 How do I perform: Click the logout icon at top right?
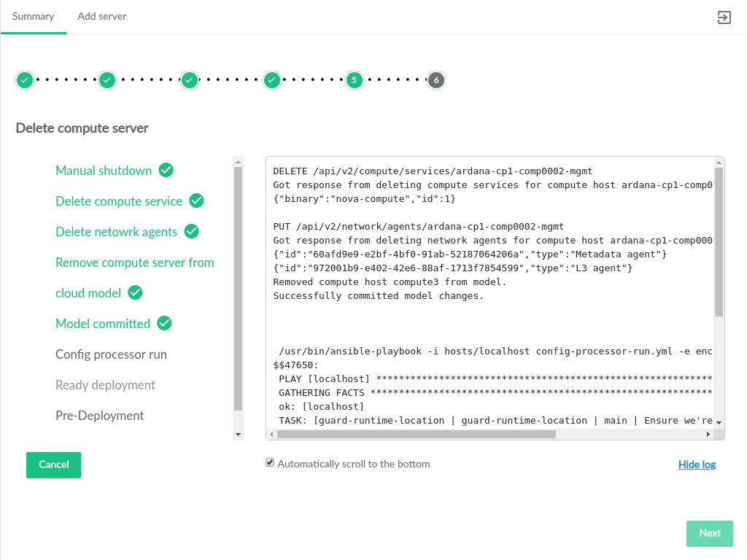tap(724, 17)
